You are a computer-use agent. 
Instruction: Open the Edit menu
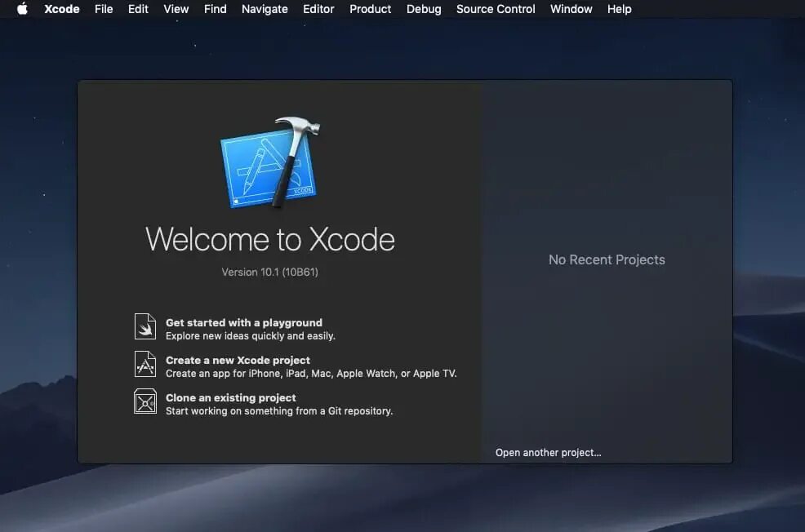138,9
